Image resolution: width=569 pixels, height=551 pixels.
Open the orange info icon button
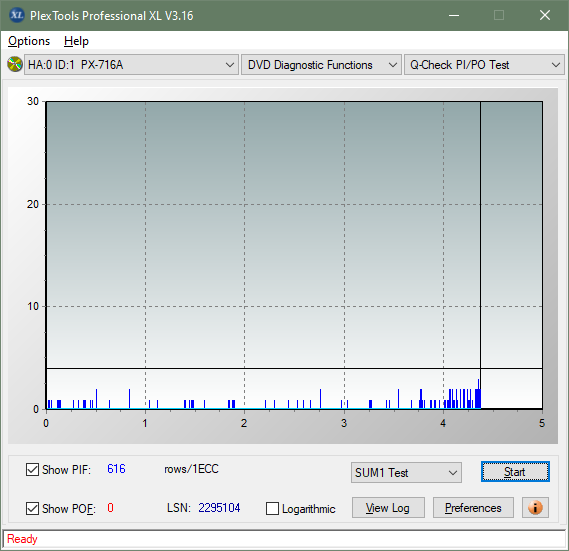coord(535,507)
